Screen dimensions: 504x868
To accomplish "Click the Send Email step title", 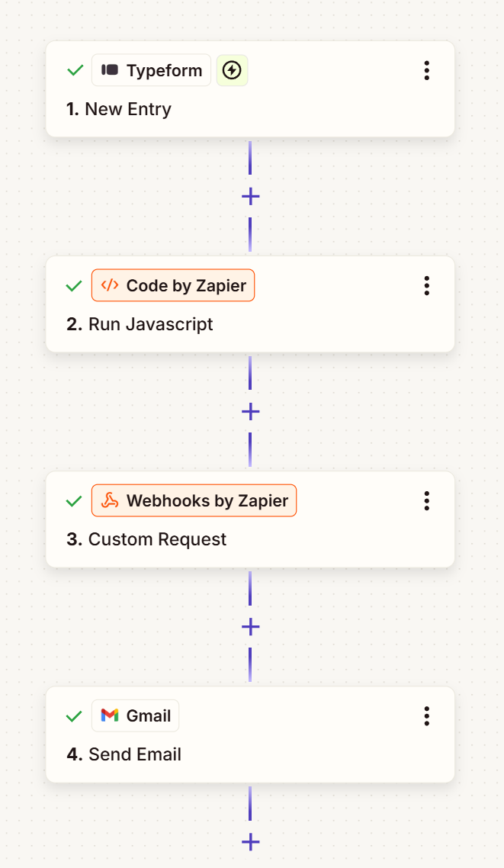I will pyautogui.click(x=136, y=754).
